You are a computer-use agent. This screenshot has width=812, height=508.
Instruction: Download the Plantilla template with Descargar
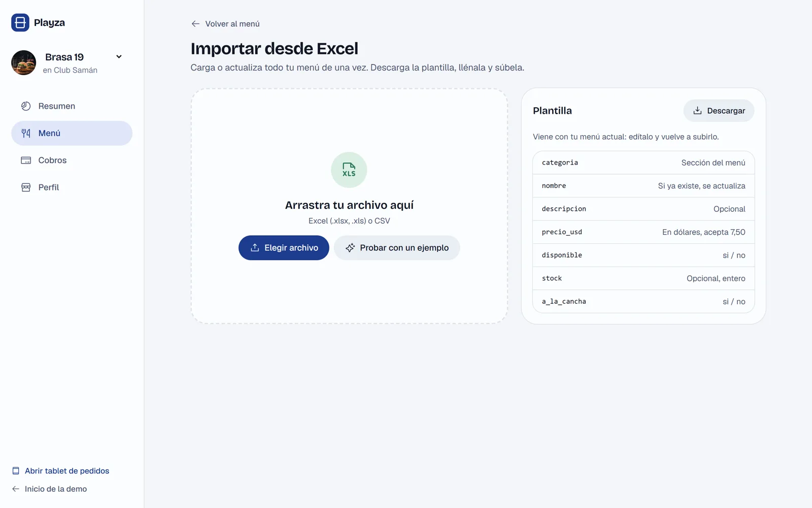click(x=719, y=111)
